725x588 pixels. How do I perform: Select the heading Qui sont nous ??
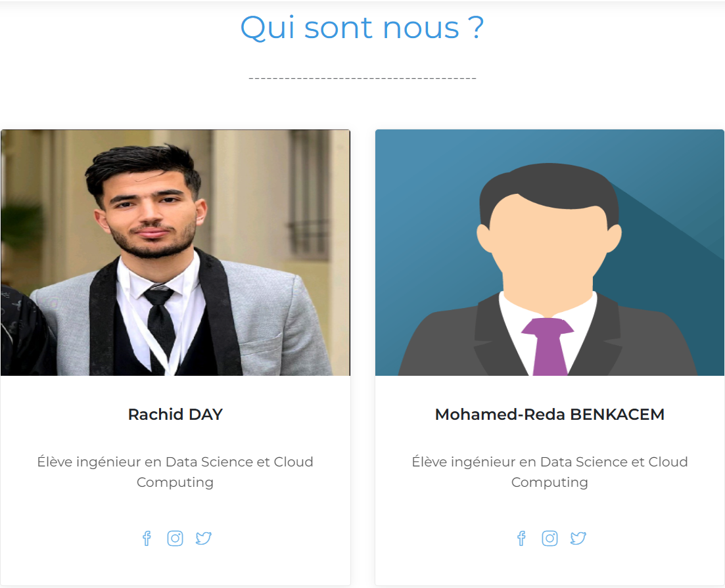tap(362, 28)
